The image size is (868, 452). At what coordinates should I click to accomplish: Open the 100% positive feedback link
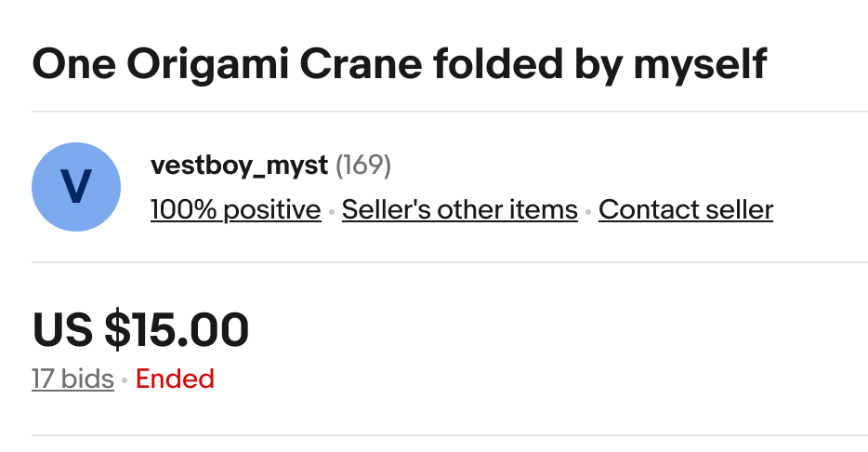(235, 210)
